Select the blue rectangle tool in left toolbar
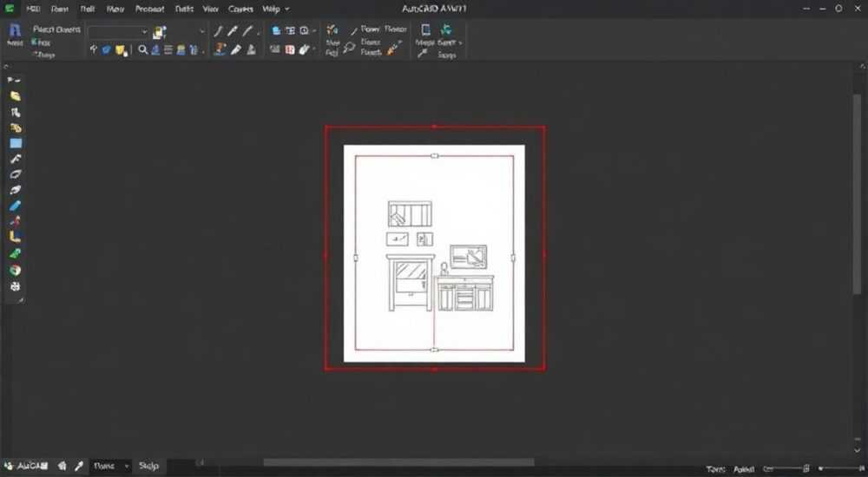This screenshot has width=868, height=477. [x=16, y=143]
